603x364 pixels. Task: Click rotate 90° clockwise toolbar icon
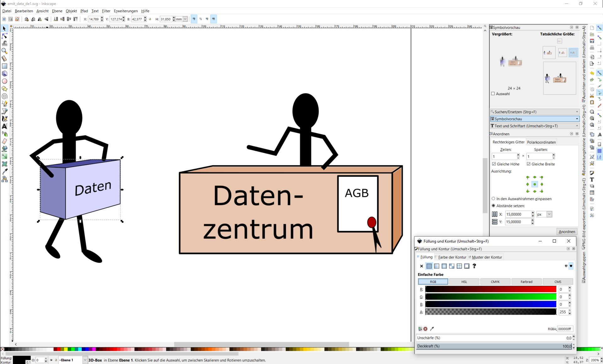pyautogui.click(x=33, y=19)
